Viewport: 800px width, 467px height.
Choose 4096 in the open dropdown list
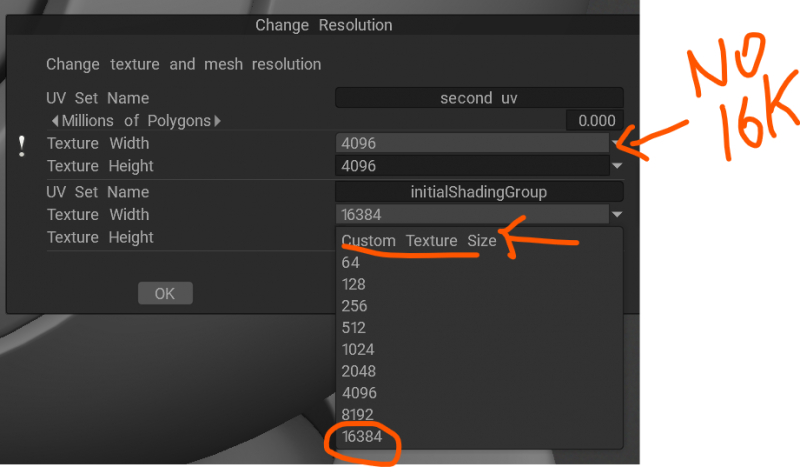359,394
